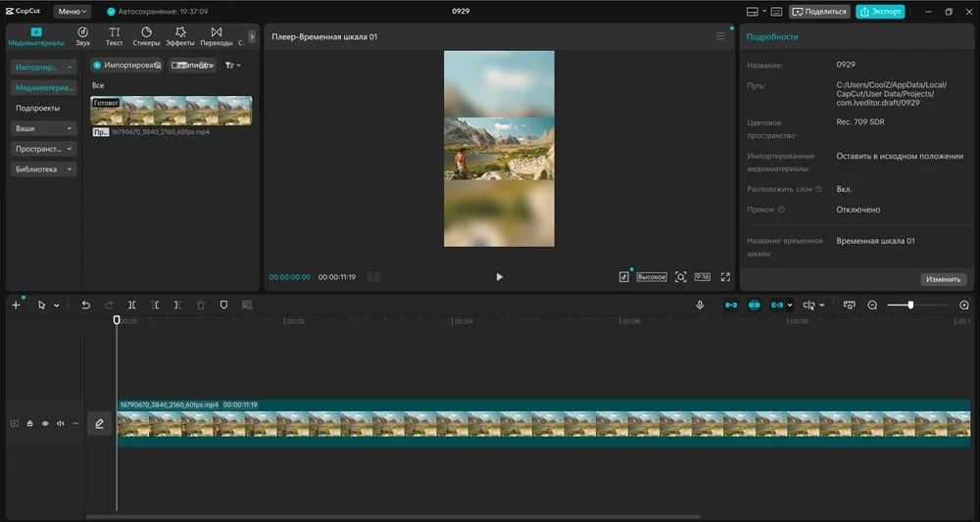Click the clip edit tools icon
This screenshot has width=980, height=522.
tap(247, 305)
